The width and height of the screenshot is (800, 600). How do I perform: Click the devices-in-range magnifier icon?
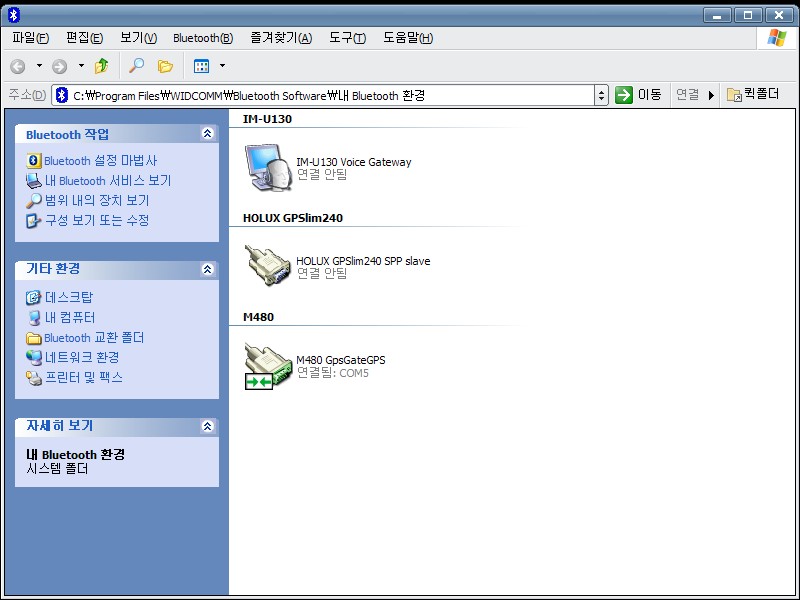34,201
